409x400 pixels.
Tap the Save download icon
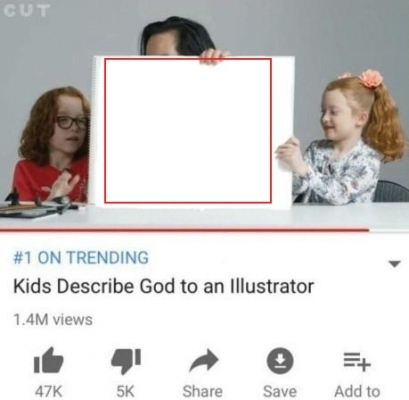coord(280,361)
